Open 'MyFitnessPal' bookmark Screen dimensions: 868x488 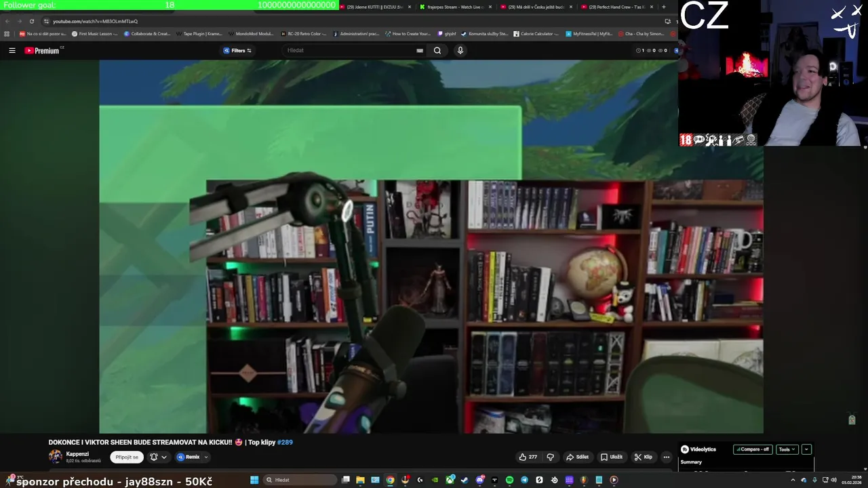point(589,33)
